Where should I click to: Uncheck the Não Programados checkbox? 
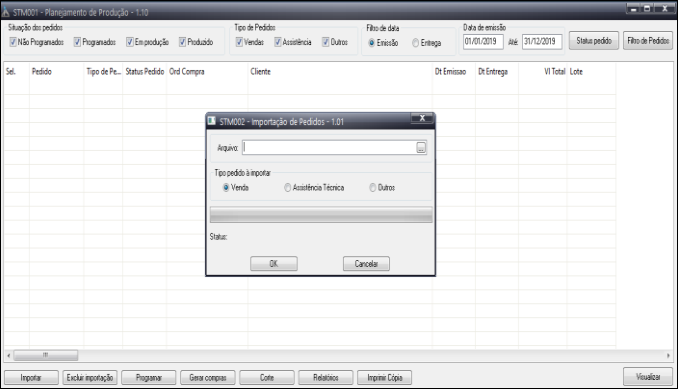coord(13,42)
